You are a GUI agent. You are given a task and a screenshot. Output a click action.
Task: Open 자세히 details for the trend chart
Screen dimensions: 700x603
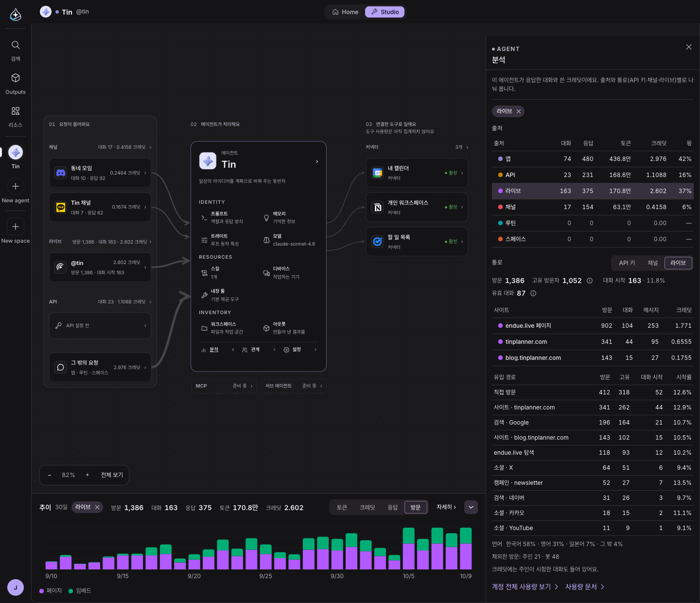coord(446,507)
